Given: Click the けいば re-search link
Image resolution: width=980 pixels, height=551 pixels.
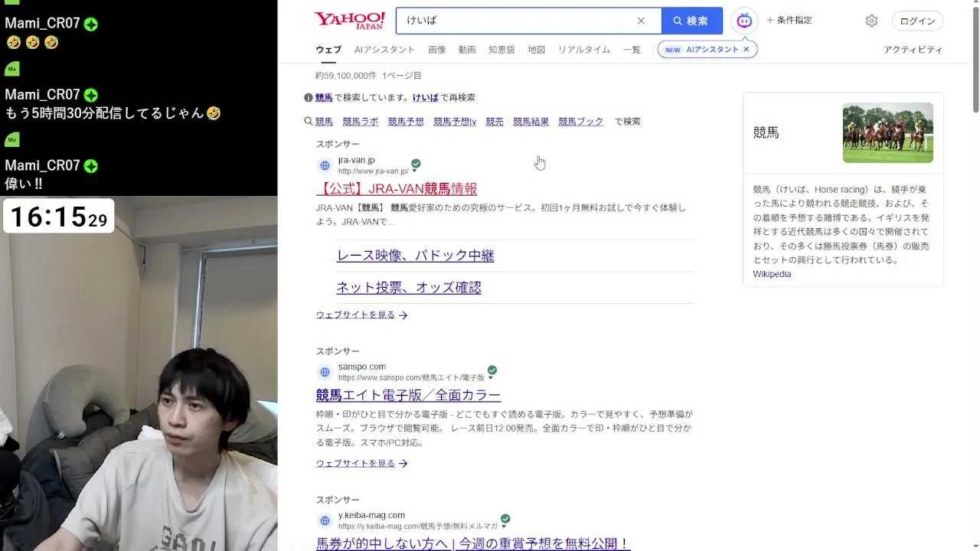Looking at the screenshot, I should [426, 98].
